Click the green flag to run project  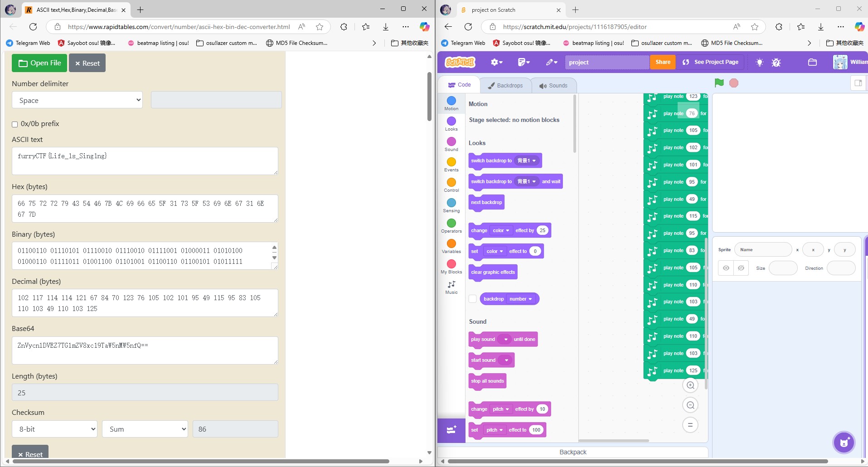pos(719,83)
